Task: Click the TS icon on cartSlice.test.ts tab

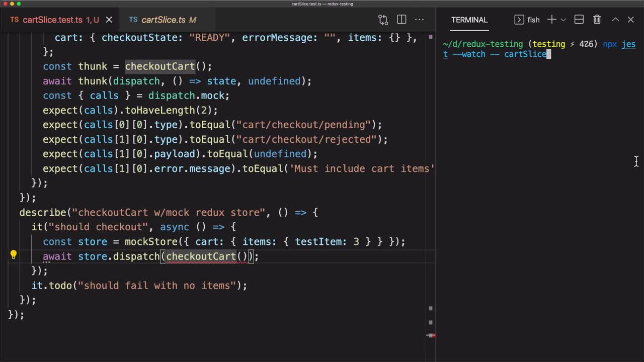Action: coord(14,20)
